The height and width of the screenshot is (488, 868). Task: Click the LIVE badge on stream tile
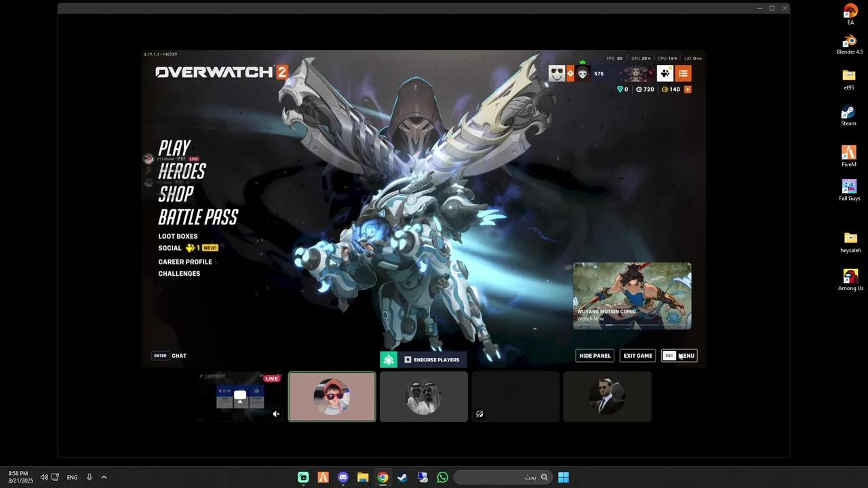[272, 378]
